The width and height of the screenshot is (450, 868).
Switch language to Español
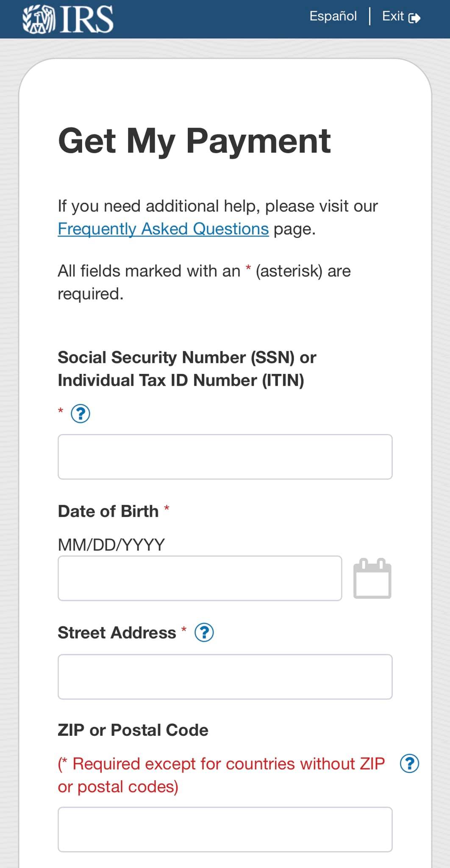coord(333,17)
